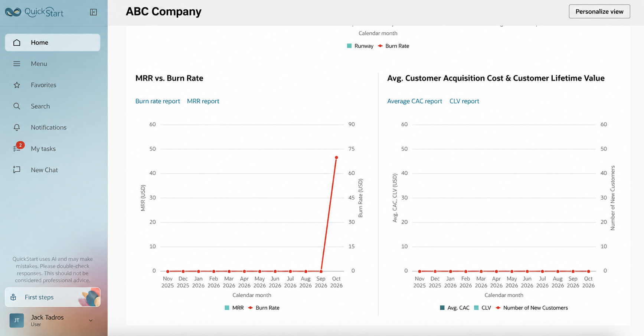This screenshot has width=644, height=336.
Task: Click the QuickStart logo icon
Action: coord(13,12)
